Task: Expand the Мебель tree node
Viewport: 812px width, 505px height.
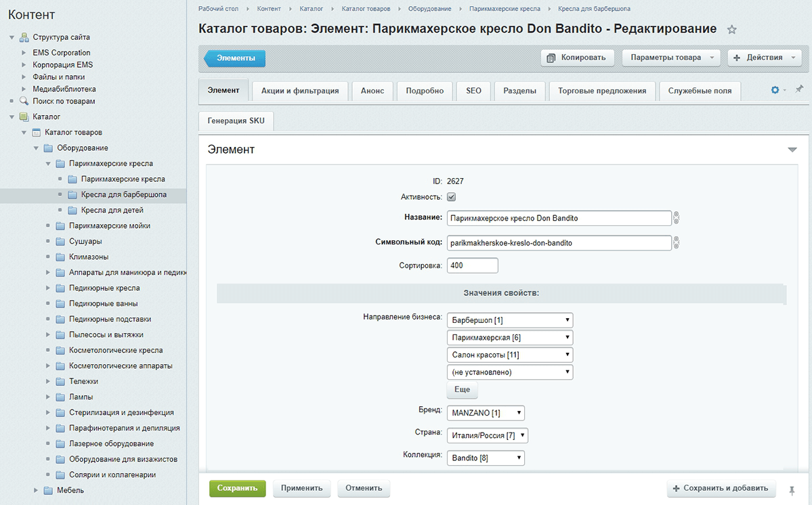Action: point(36,490)
